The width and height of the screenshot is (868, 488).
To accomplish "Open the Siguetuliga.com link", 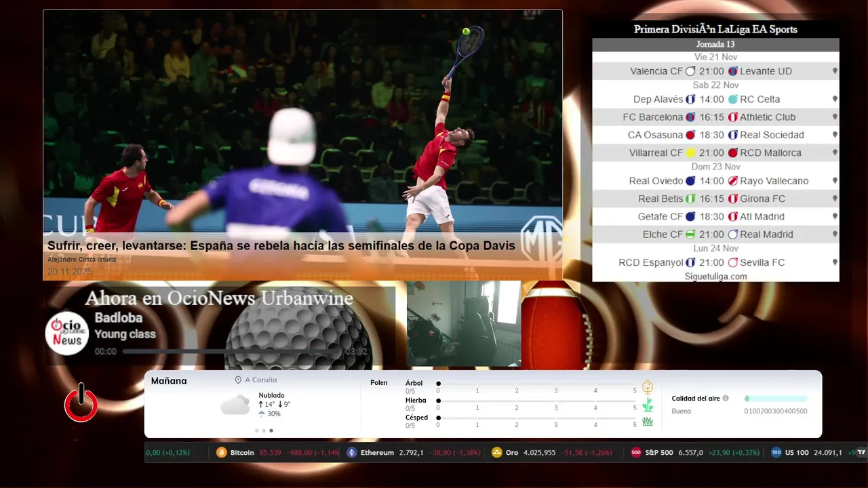I will coord(715,277).
